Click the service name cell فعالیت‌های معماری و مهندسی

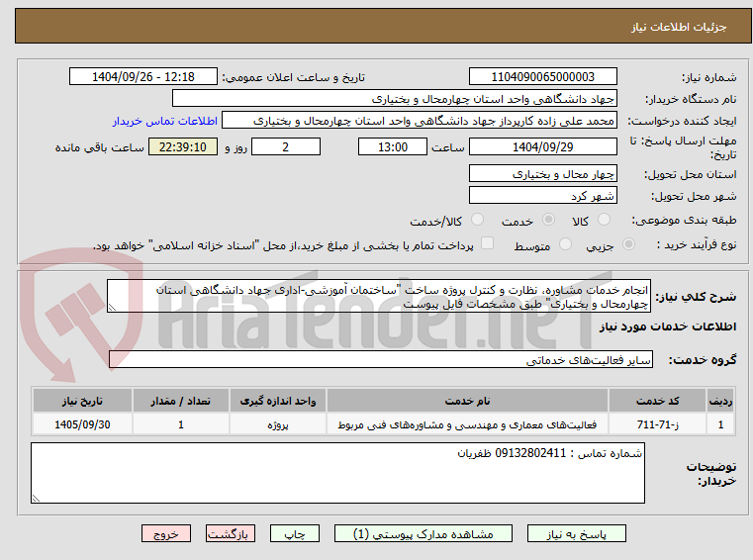467,424
